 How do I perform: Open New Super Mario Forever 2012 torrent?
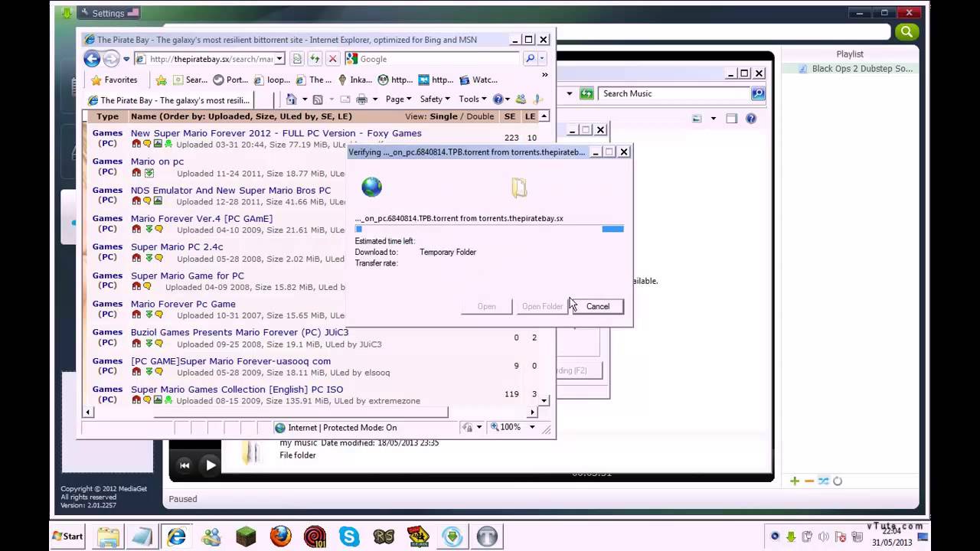[276, 133]
